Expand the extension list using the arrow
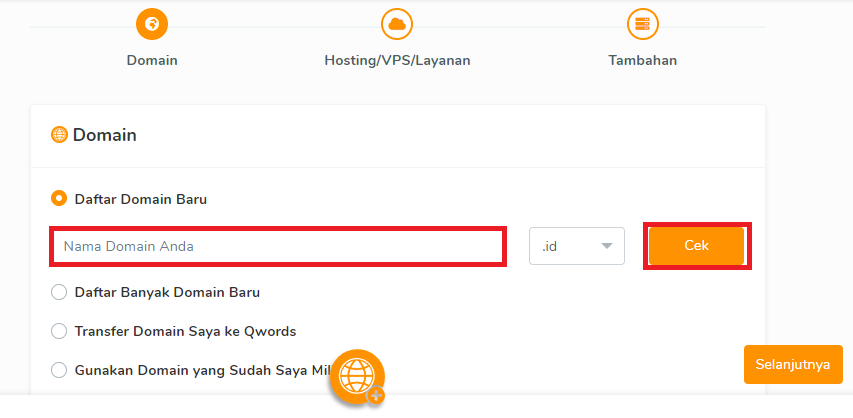Viewport: 853px width, 418px height. 606,246
